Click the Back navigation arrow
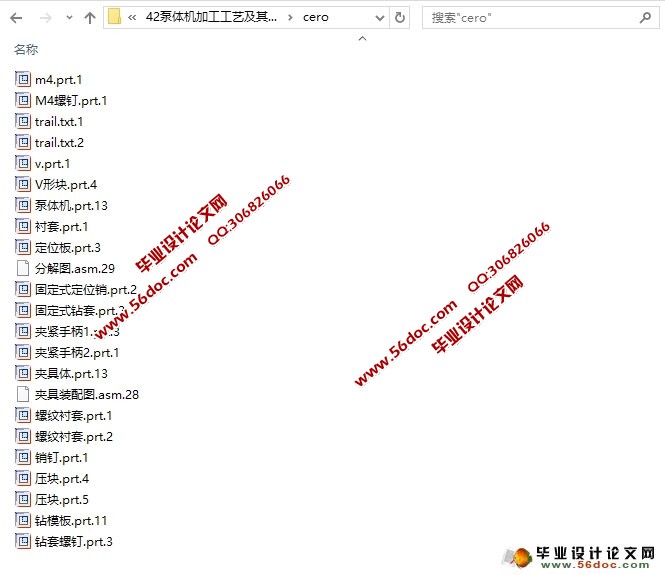The width and height of the screenshot is (665, 575). pos(16,18)
